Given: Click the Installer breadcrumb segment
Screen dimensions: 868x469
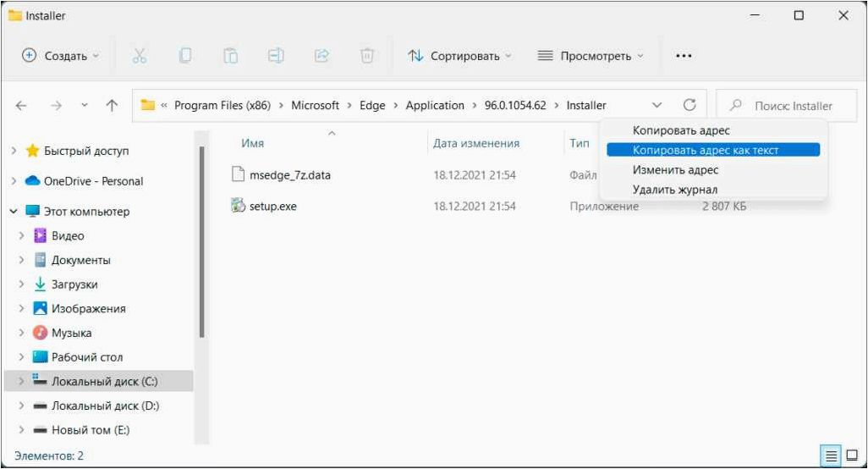Looking at the screenshot, I should [586, 105].
